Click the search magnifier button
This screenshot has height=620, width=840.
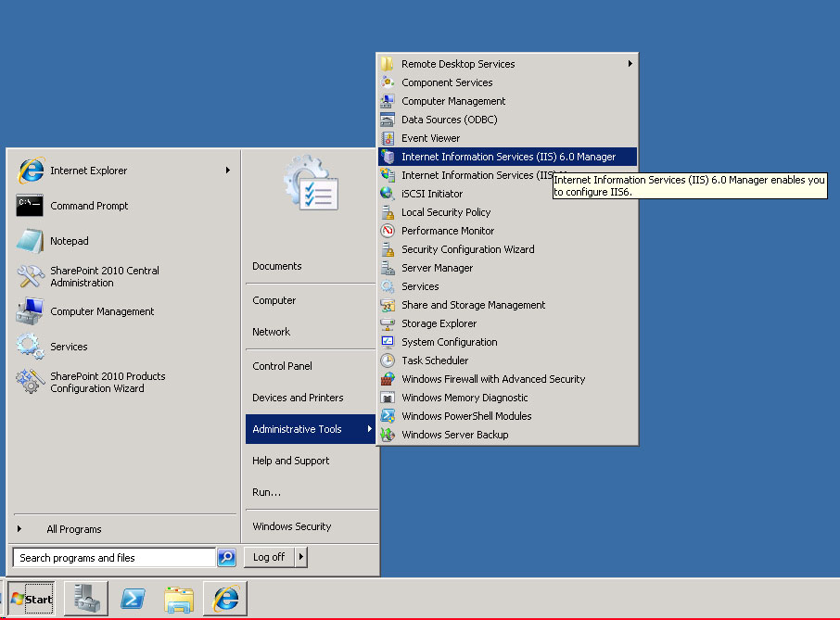pos(226,557)
